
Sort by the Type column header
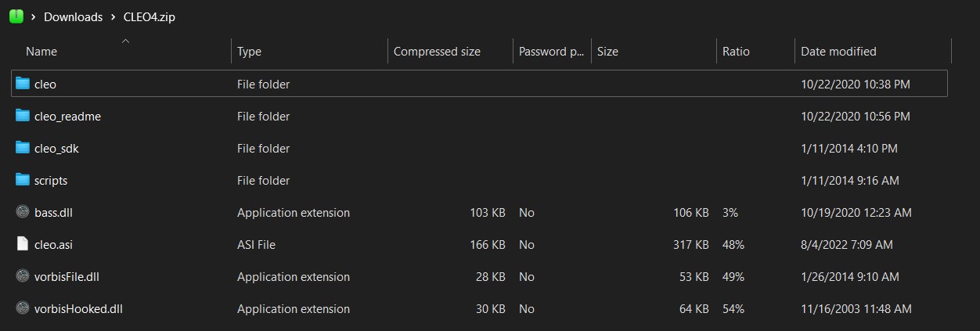click(x=249, y=52)
